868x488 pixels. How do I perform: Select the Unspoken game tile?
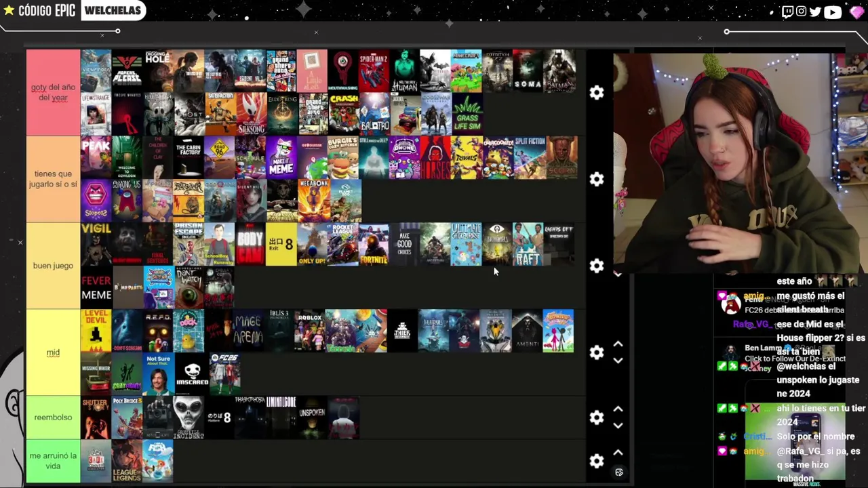(312, 418)
